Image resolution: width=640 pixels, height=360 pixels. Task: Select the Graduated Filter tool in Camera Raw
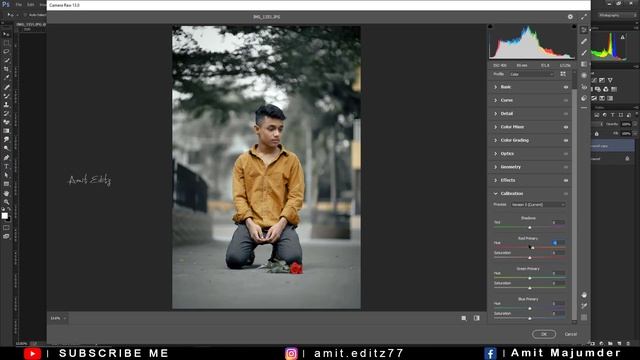pyautogui.click(x=584, y=64)
